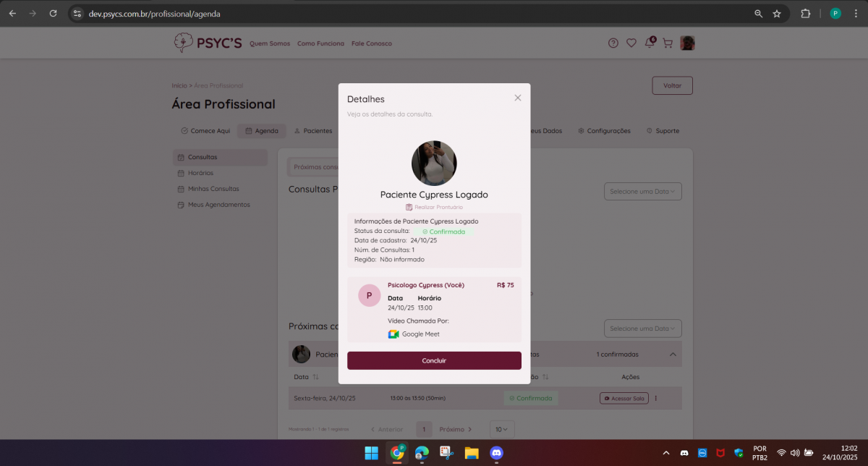The width and height of the screenshot is (868, 466).
Task: Click the Voltar button
Action: click(x=672, y=85)
